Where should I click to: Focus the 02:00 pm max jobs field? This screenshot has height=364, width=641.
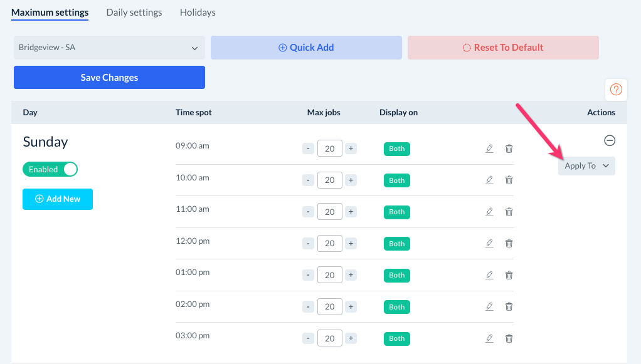click(330, 307)
